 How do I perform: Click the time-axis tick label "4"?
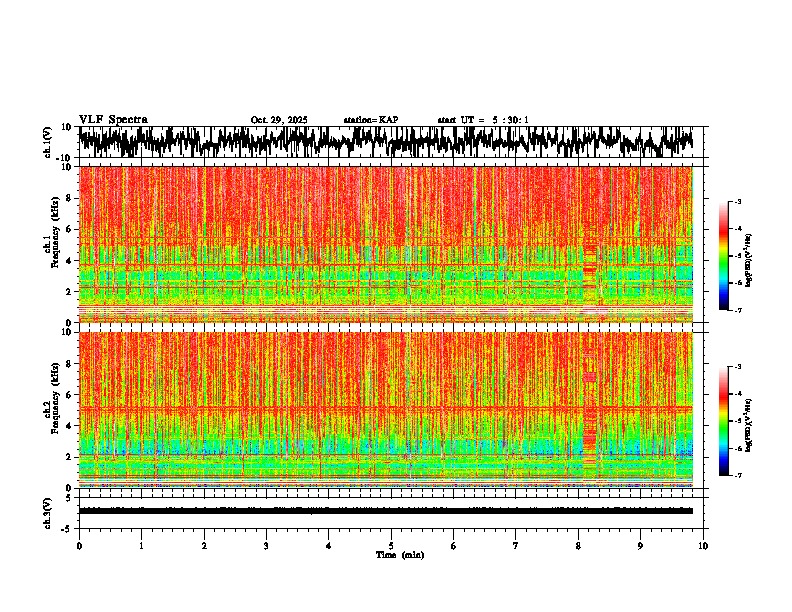(329, 546)
